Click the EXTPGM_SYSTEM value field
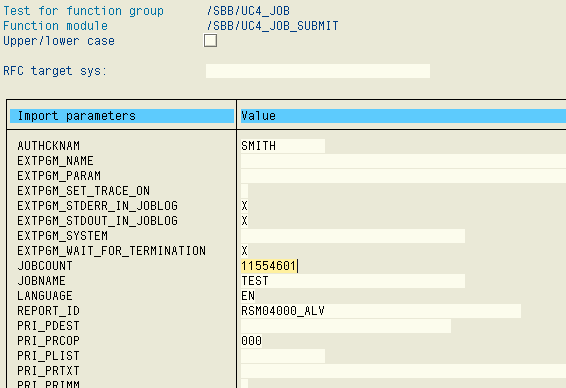Image resolution: width=566 pixels, height=388 pixels. pos(353,236)
